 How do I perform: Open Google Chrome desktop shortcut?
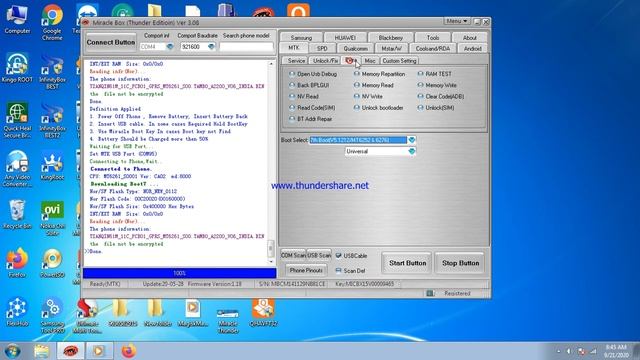click(x=52, y=22)
